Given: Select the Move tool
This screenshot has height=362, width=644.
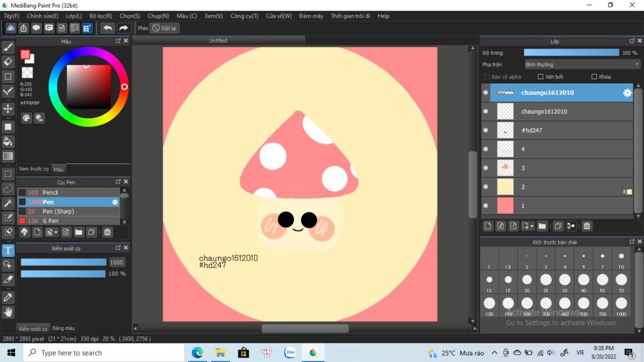Looking at the screenshot, I should click(x=8, y=109).
